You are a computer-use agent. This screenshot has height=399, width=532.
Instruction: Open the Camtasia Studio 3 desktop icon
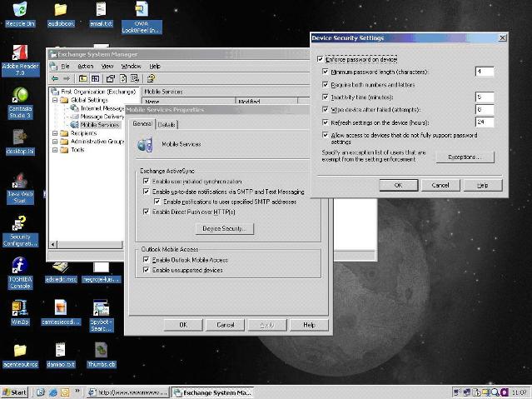[17, 96]
